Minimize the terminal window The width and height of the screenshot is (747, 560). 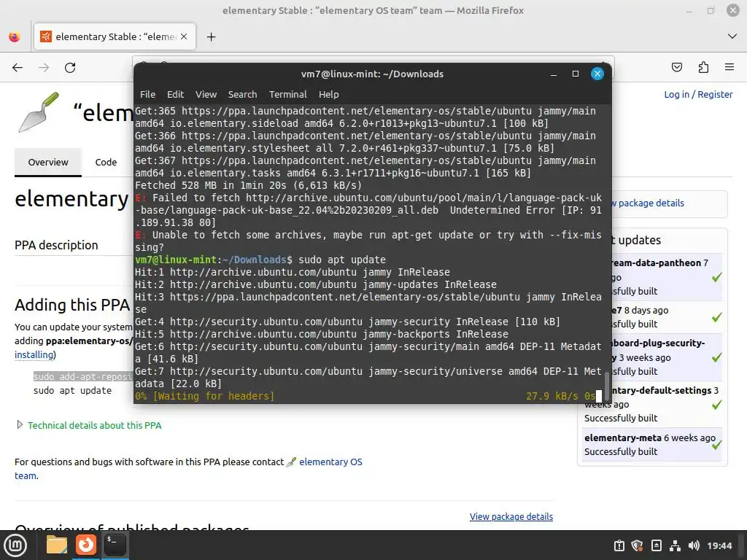click(554, 74)
